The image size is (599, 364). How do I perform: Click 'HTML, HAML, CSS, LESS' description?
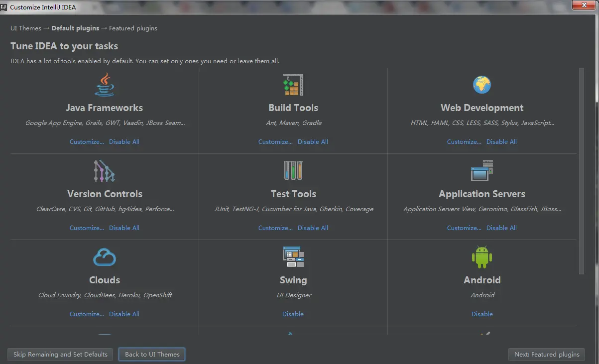tap(482, 123)
